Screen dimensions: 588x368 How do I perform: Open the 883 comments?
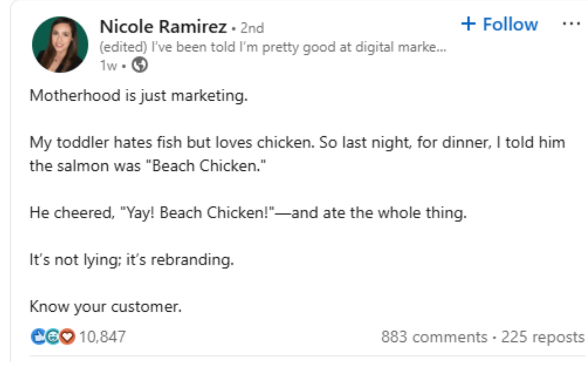434,337
